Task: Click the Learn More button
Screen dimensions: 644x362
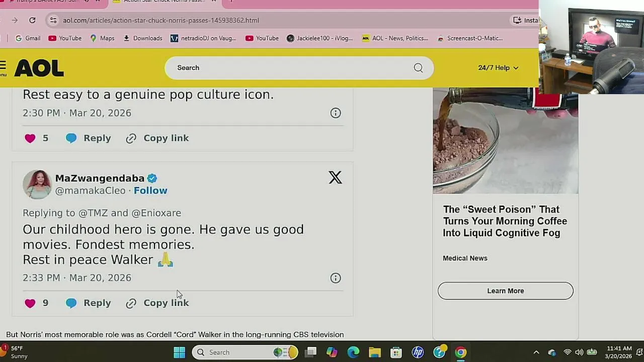Action: coord(506,291)
